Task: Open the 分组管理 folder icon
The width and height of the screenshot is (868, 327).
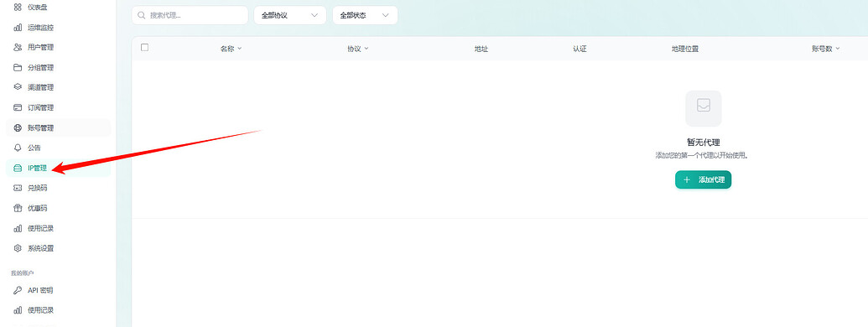Action: click(18, 68)
